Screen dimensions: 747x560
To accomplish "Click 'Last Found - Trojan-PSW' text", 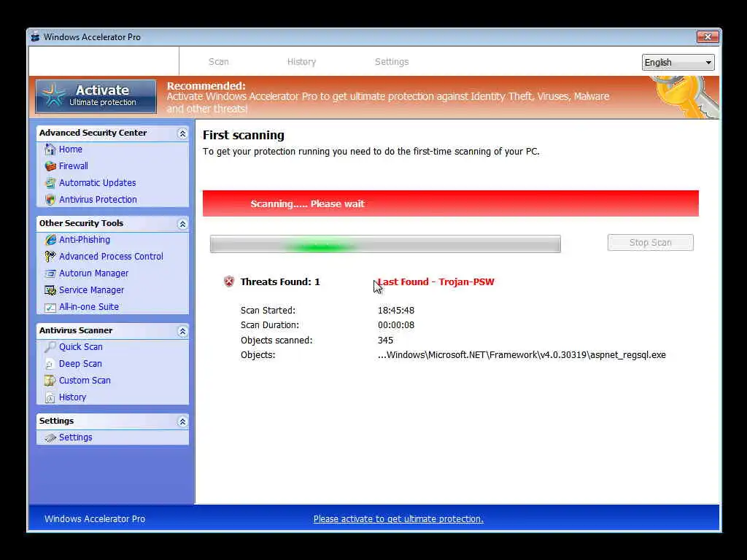I will pos(436,282).
